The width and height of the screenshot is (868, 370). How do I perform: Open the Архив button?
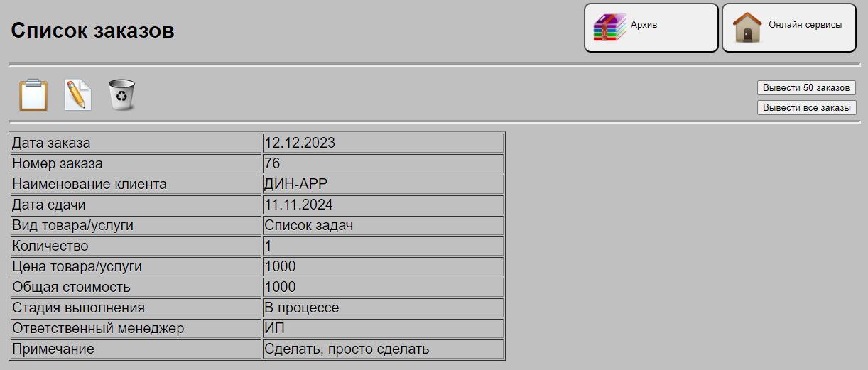click(x=651, y=28)
